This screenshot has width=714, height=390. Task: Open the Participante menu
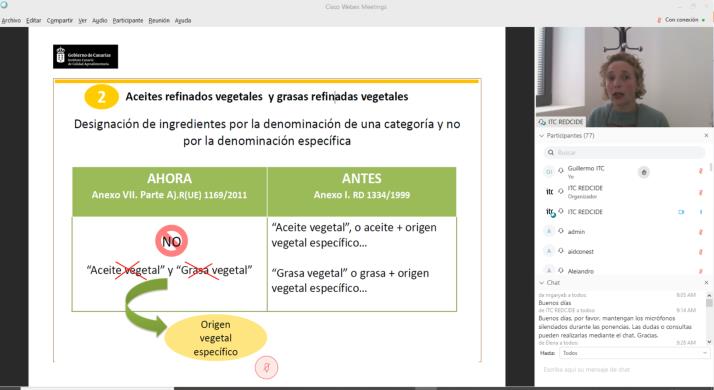[128, 21]
